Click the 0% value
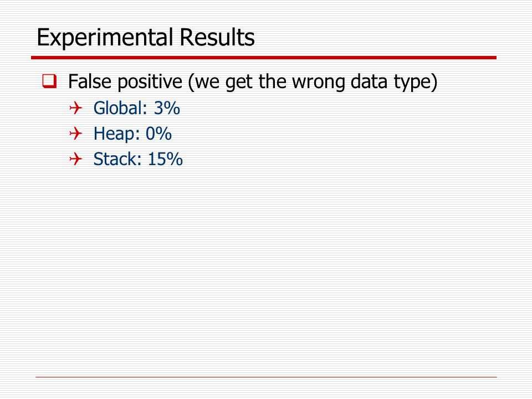 tap(158, 134)
